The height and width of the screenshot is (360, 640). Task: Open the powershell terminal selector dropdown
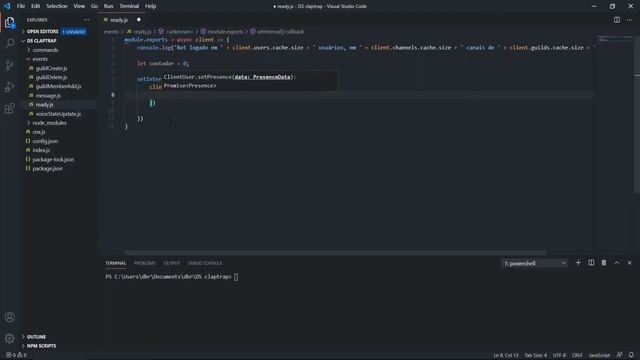(x=535, y=263)
